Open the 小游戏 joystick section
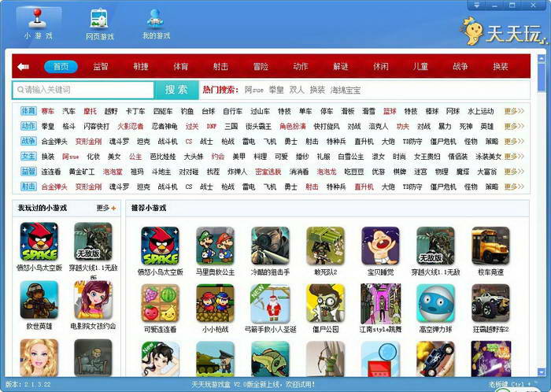The height and width of the screenshot is (392, 551). (38, 24)
